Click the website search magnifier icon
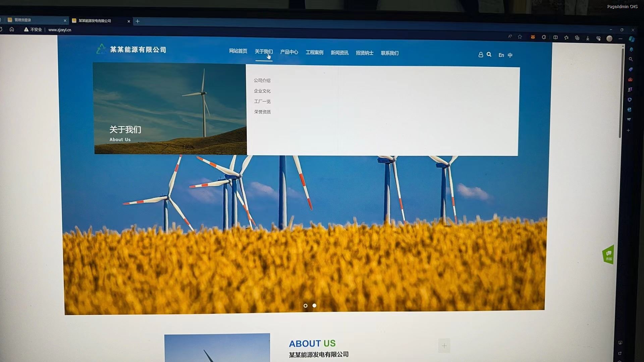 489,54
